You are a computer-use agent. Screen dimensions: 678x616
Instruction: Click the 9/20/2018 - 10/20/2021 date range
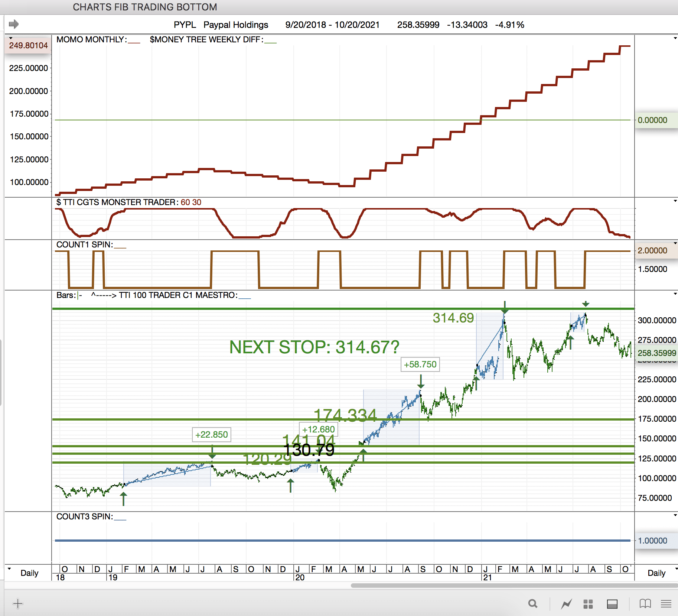(x=332, y=25)
